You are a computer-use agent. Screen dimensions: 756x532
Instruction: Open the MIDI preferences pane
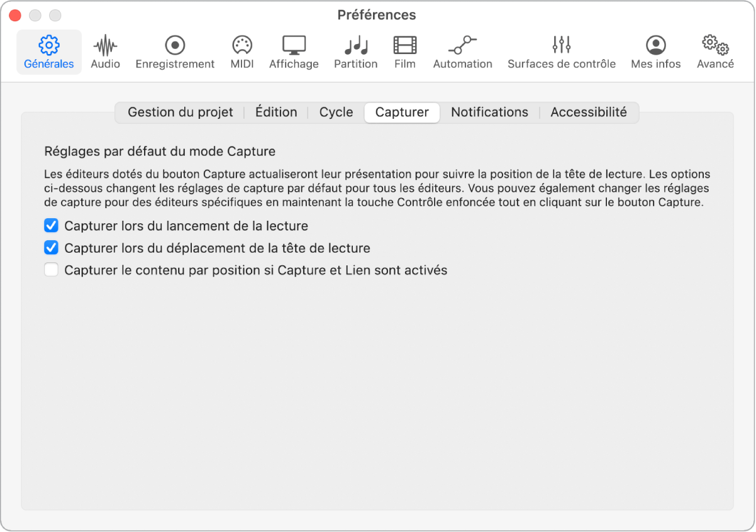242,52
